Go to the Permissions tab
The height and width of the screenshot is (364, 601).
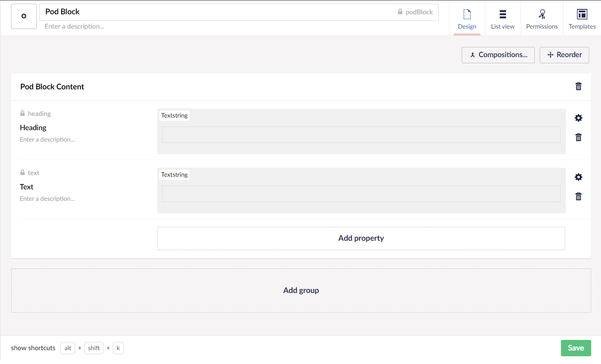point(542,18)
